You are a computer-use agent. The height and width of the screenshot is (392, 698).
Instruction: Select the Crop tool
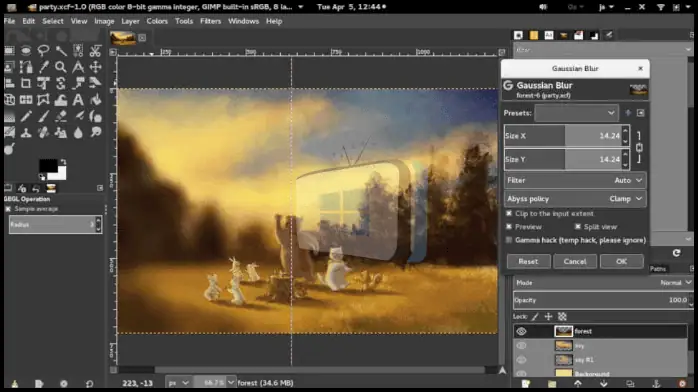tap(26, 83)
